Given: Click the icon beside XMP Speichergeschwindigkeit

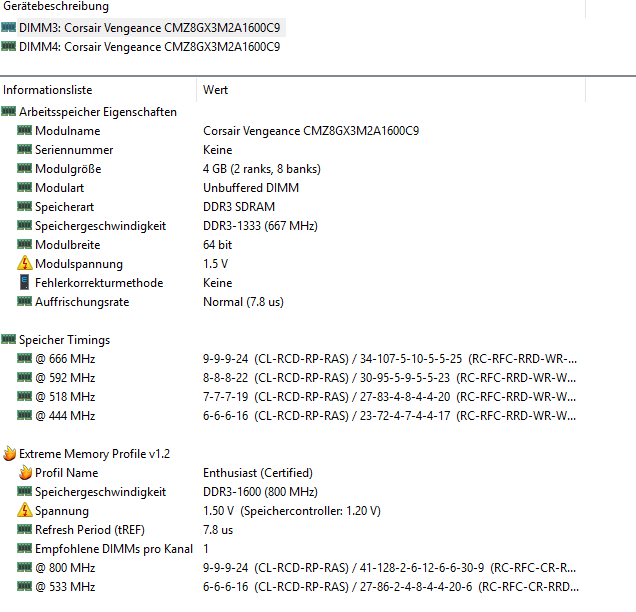Looking at the screenshot, I should click(24, 492).
